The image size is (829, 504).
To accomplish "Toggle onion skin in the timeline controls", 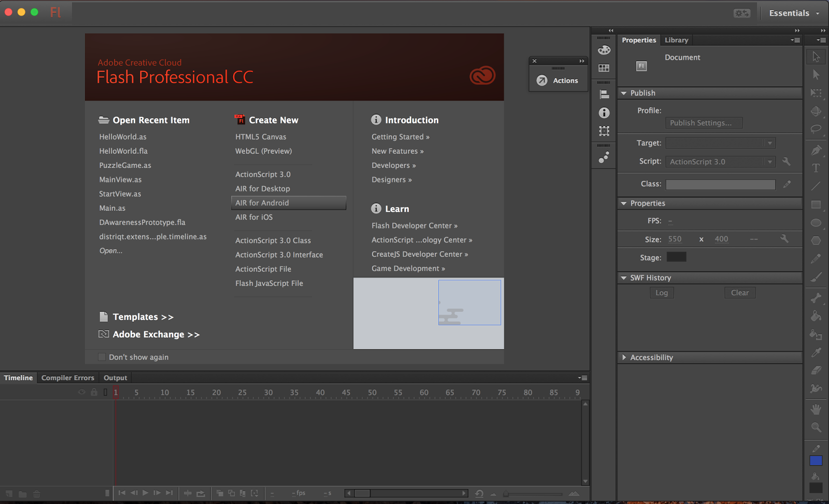I will 220,493.
